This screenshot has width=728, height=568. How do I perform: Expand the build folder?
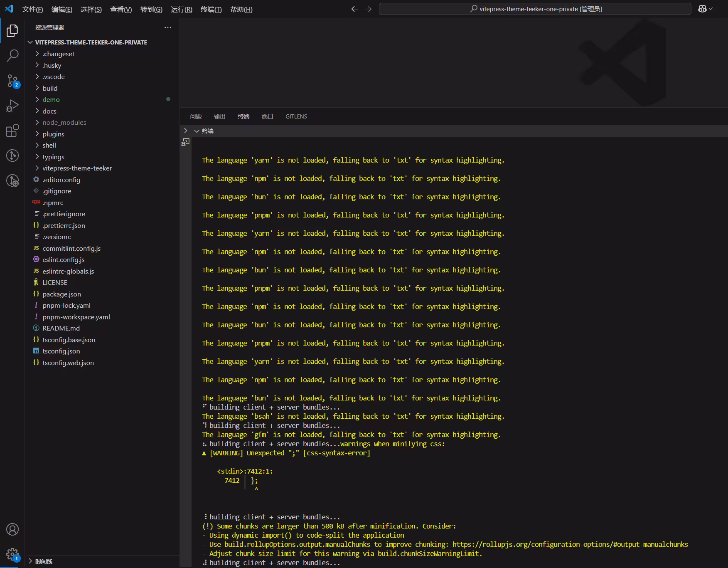37,88
